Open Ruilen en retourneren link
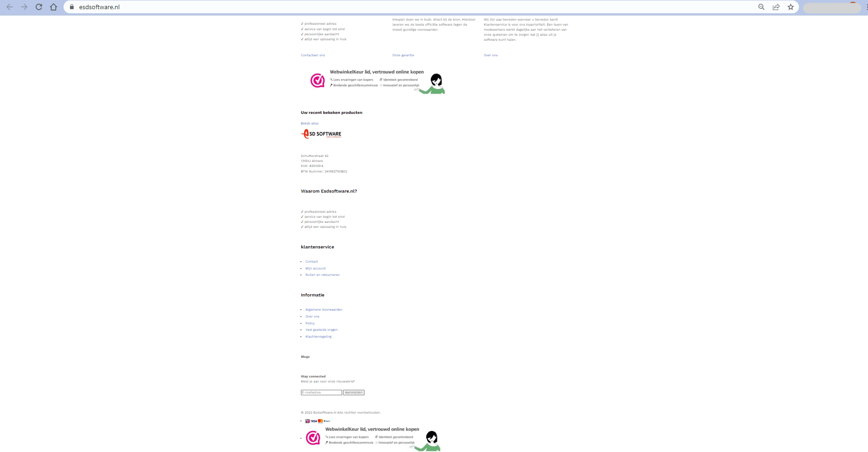Image resolution: width=868 pixels, height=452 pixels. click(x=322, y=275)
